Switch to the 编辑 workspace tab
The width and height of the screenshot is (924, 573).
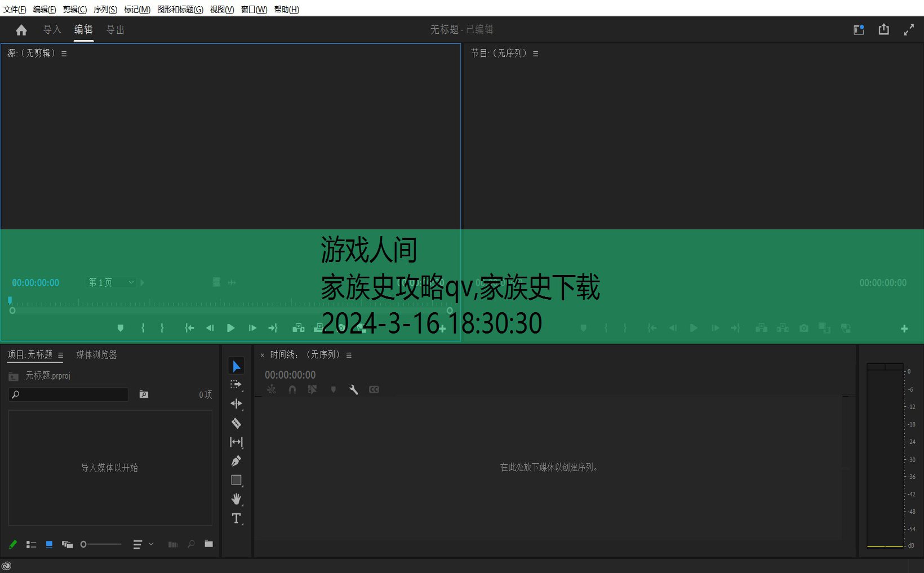click(x=83, y=30)
